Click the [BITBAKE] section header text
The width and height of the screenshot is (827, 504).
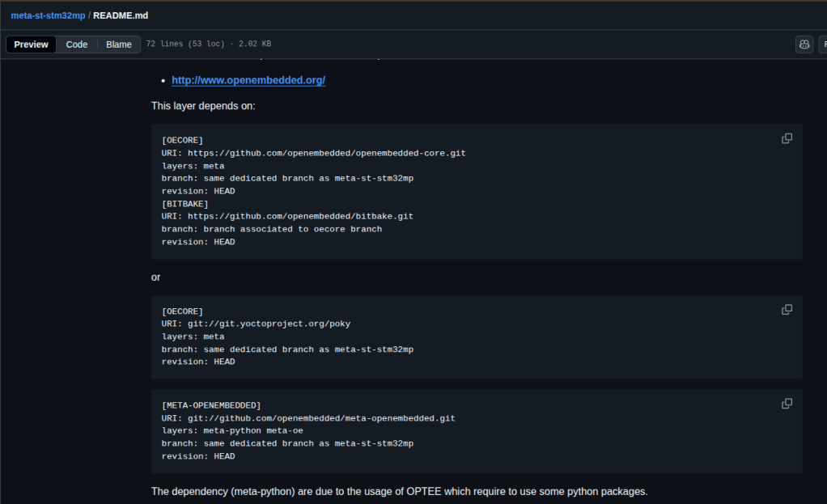click(184, 204)
